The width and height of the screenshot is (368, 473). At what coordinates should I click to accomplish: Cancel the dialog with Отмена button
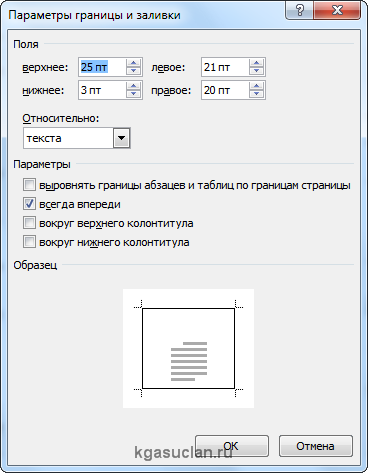(315, 446)
